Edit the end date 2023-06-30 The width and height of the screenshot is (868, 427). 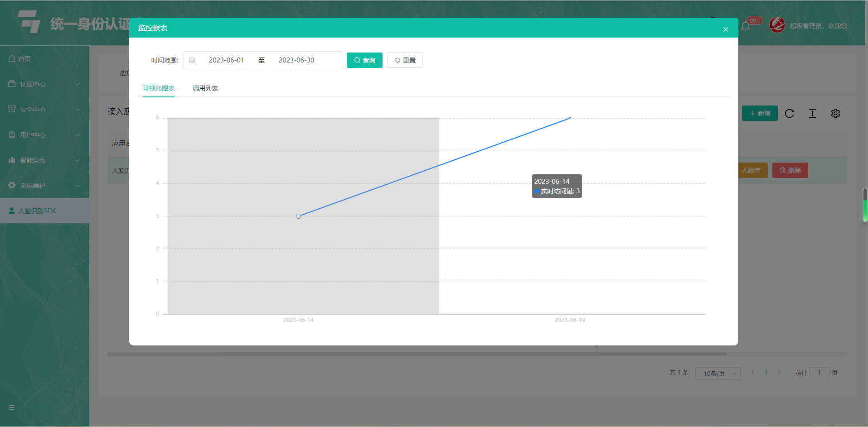pyautogui.click(x=296, y=60)
